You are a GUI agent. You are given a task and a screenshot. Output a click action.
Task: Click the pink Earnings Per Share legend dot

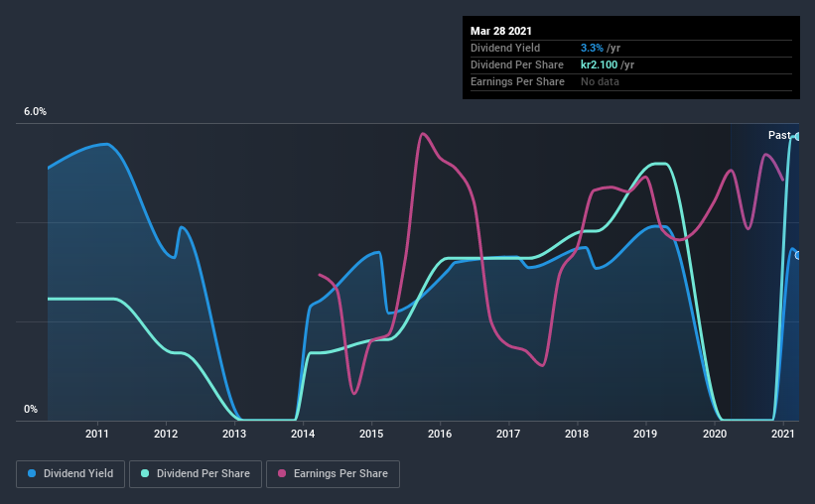(282, 473)
